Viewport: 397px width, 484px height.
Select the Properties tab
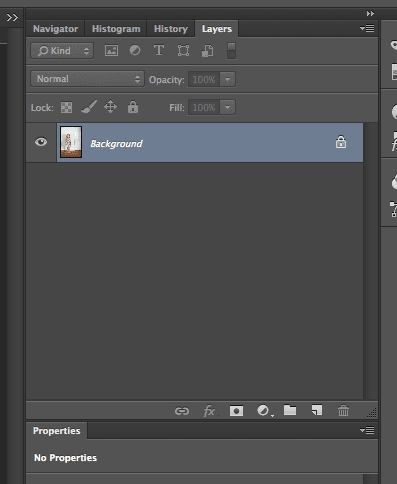pos(57,431)
